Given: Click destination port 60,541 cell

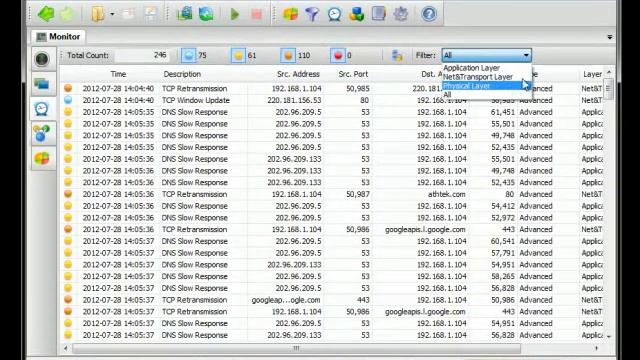Looking at the screenshot, I should (502, 241).
